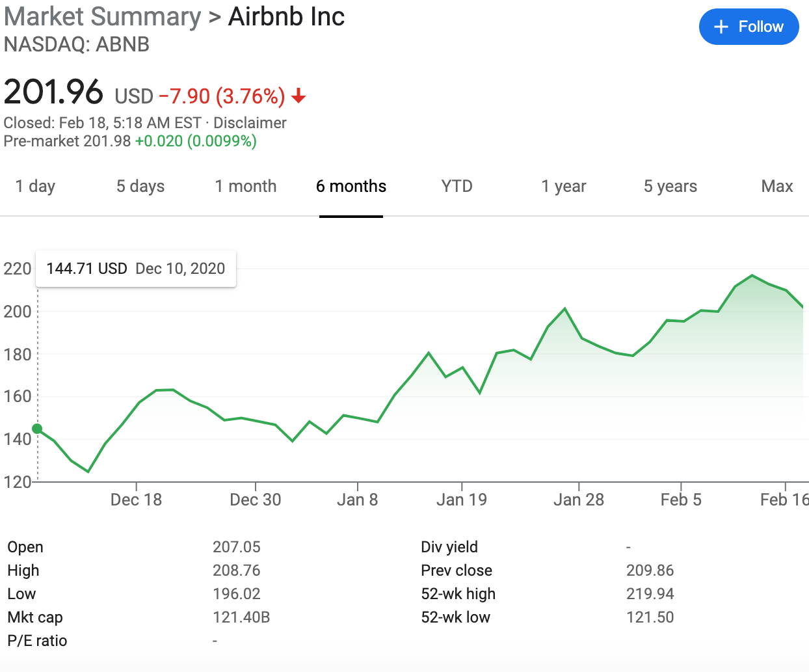Screen dimensions: 809x672
Task: Open the Market Summary breadcrumb
Action: [x=102, y=17]
